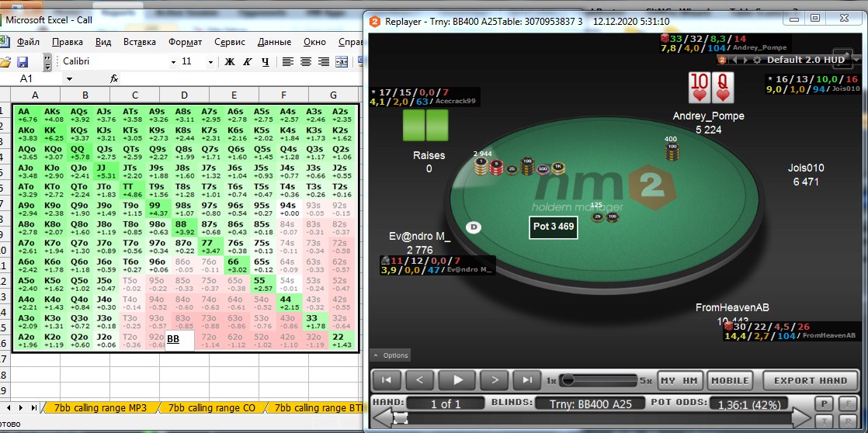This screenshot has width=868, height=433.
Task: Switch to 7bb calling range CO sheet
Action: pyautogui.click(x=211, y=408)
